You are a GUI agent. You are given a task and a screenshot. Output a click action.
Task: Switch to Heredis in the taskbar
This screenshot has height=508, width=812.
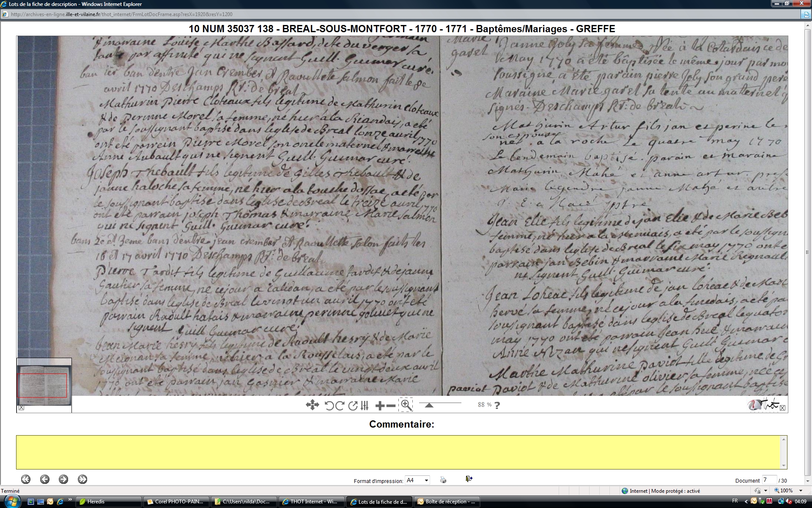coord(108,502)
